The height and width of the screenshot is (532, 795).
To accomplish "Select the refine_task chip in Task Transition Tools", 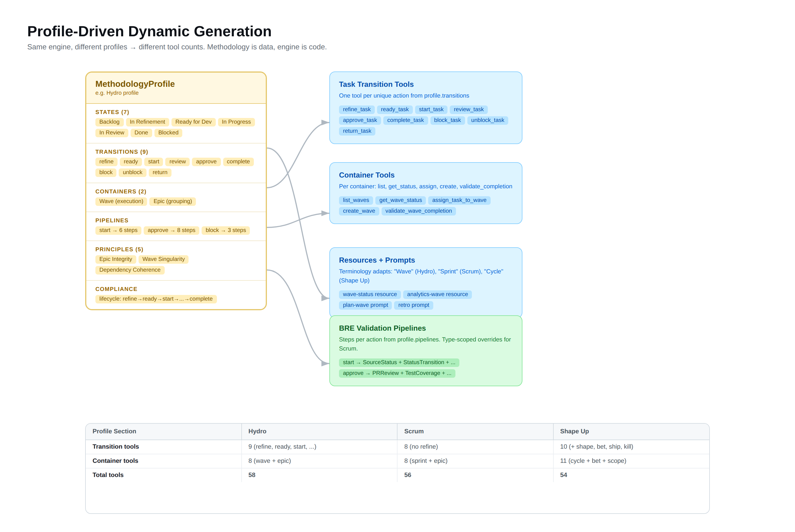I will [356, 109].
